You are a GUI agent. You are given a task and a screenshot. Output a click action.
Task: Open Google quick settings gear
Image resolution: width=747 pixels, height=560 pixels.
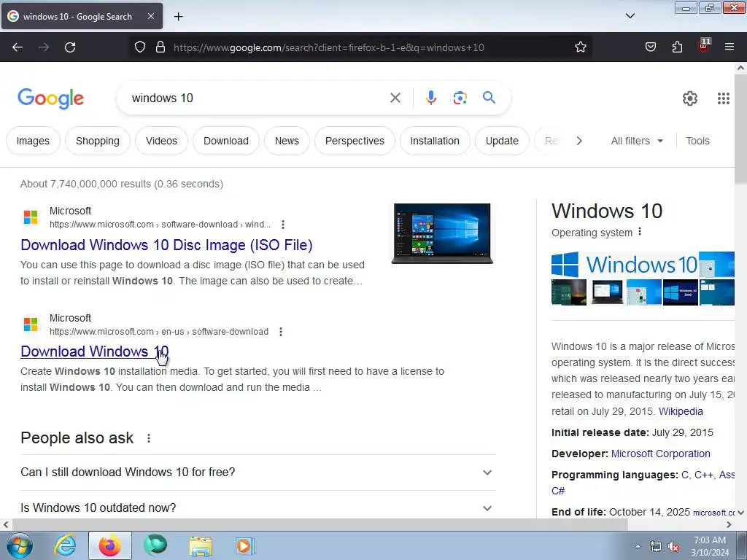click(690, 98)
